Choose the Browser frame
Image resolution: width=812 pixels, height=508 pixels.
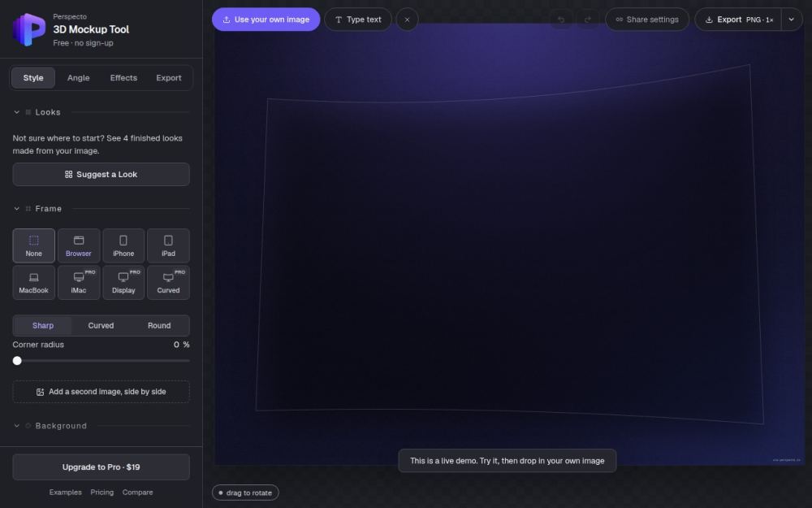(79, 245)
